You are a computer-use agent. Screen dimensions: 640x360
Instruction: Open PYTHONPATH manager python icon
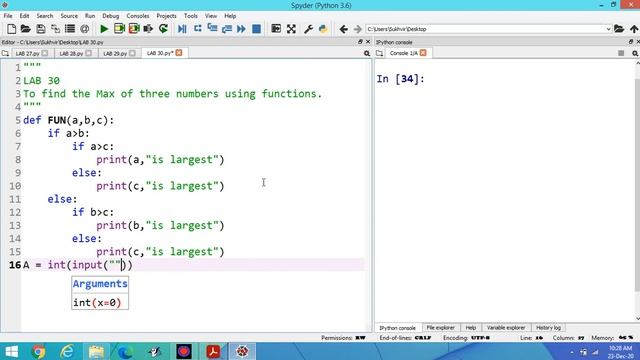(x=323, y=29)
